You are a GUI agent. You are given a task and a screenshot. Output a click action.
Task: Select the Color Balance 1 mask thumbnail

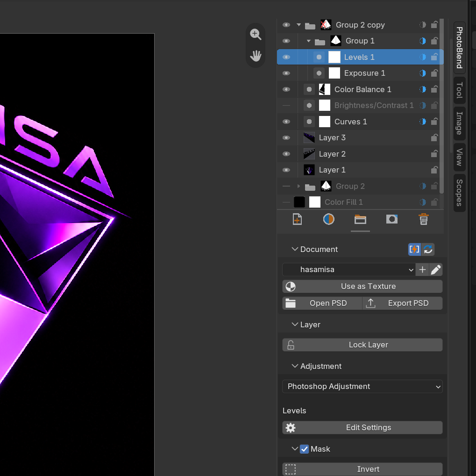tap(325, 89)
